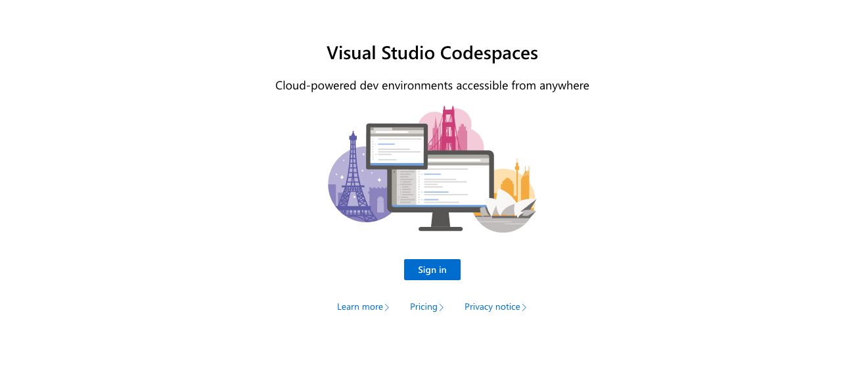Open the Pricing link

tap(427, 307)
